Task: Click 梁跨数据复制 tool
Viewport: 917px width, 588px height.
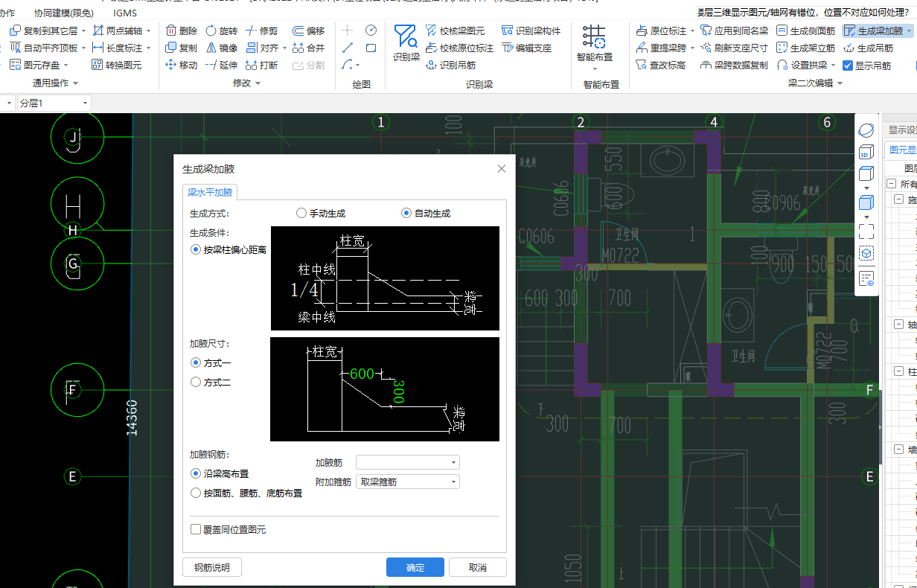Action: pyautogui.click(x=734, y=65)
